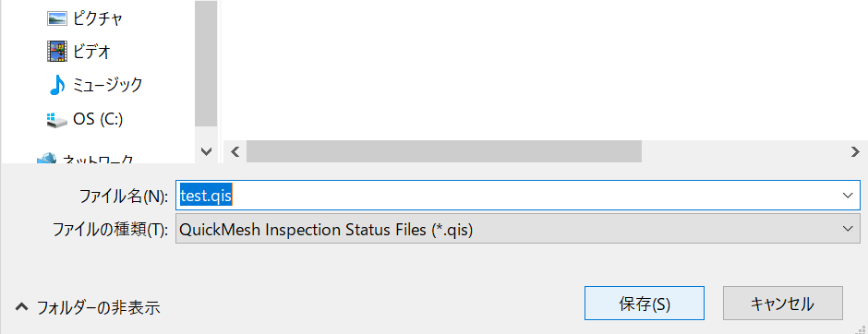Image resolution: width=868 pixels, height=334 pixels.
Task: Open the QuickMesh Inspection Status Files combo box
Action: coord(518,229)
